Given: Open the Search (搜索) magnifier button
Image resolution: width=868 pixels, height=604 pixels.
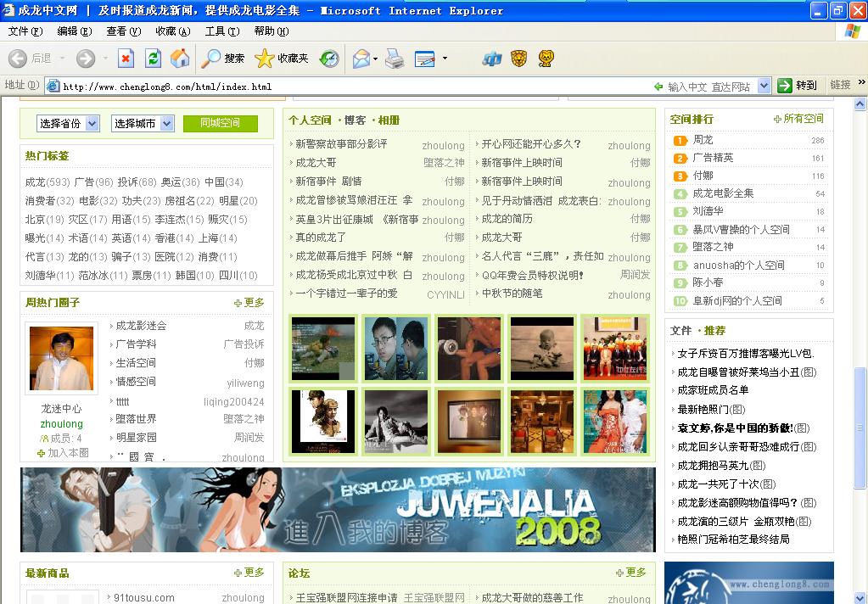Looking at the screenshot, I should pos(222,59).
